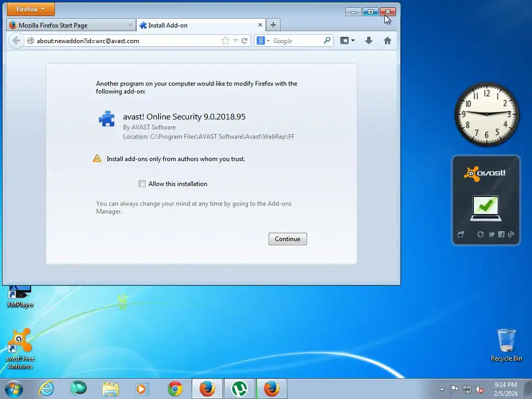Close the Mozilla Firefox Start Page tab
The height and width of the screenshot is (399, 532).
[130, 25]
